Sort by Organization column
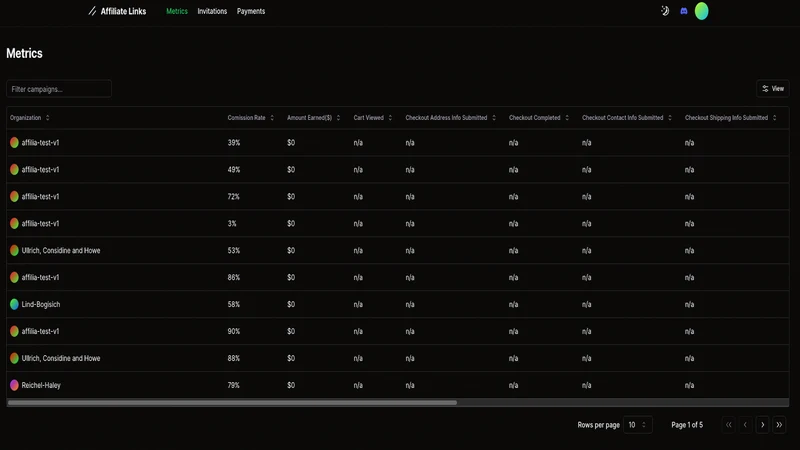This screenshot has height=450, width=800. [30, 118]
